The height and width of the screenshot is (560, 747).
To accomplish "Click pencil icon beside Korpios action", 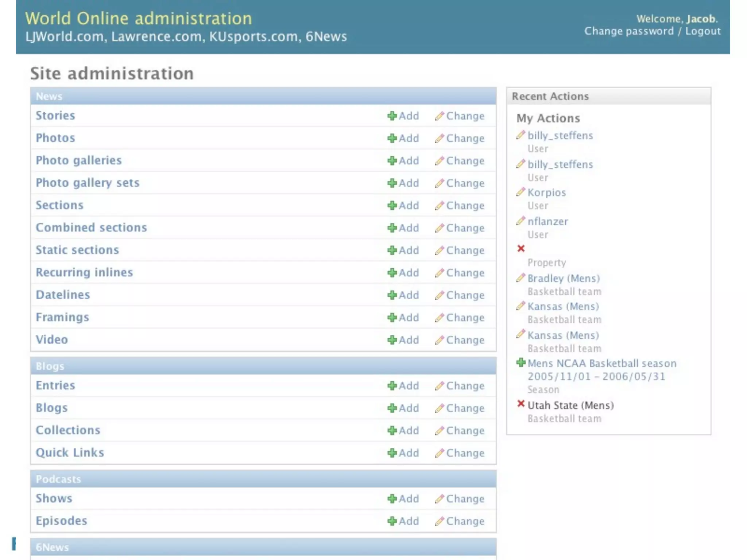I will [520, 192].
